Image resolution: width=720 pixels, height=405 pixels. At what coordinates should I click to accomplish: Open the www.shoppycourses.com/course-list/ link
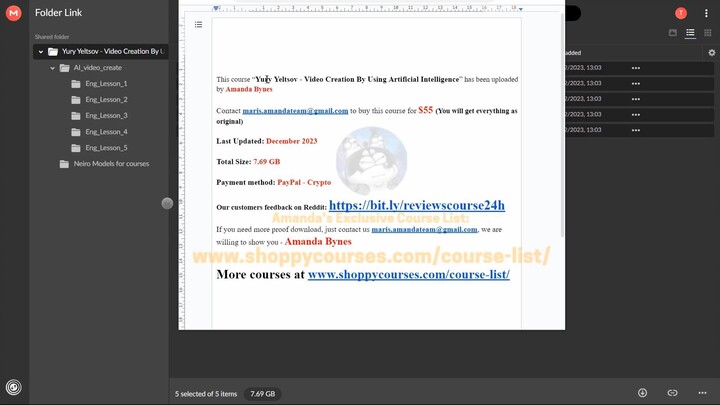pyautogui.click(x=409, y=274)
